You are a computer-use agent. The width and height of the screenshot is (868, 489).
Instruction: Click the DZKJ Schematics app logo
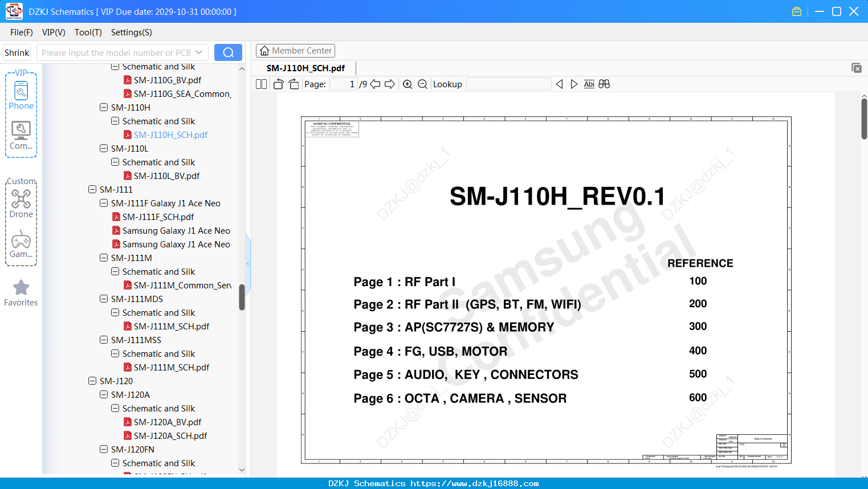tap(14, 11)
